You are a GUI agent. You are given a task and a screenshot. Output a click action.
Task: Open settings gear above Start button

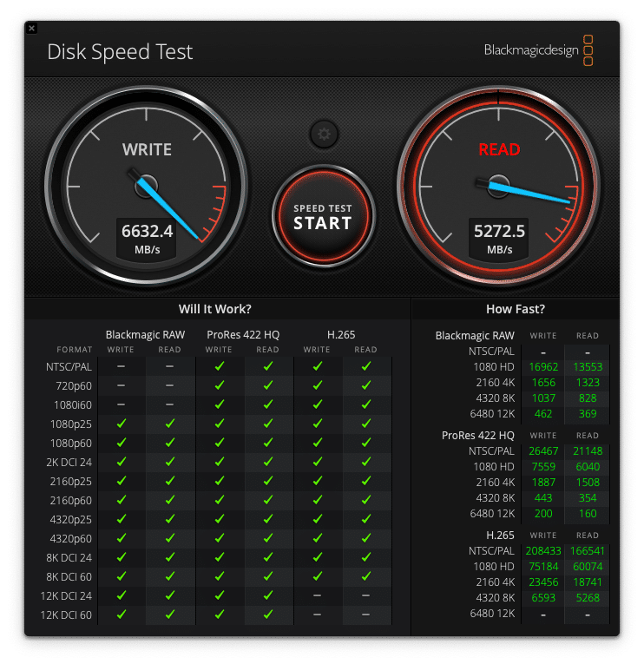click(x=324, y=135)
